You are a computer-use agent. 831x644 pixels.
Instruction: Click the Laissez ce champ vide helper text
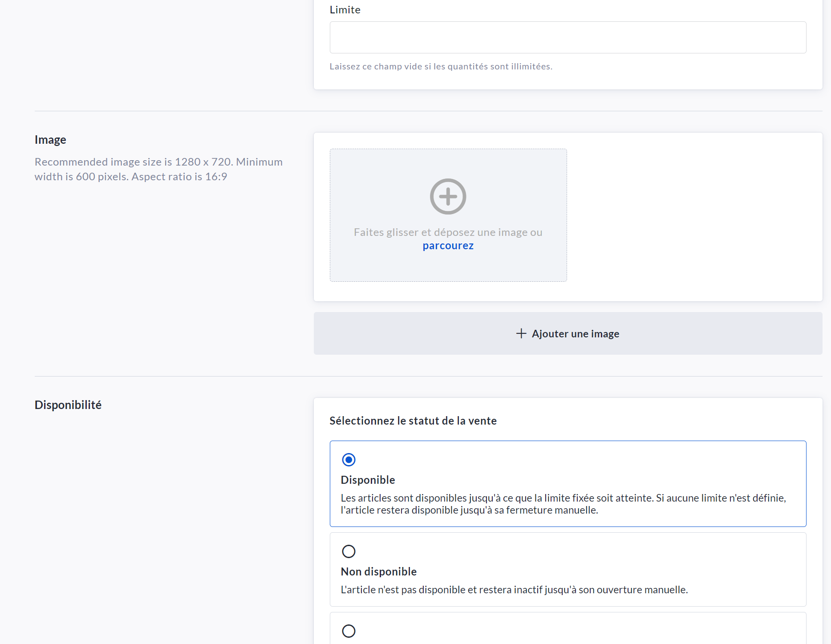click(x=441, y=66)
